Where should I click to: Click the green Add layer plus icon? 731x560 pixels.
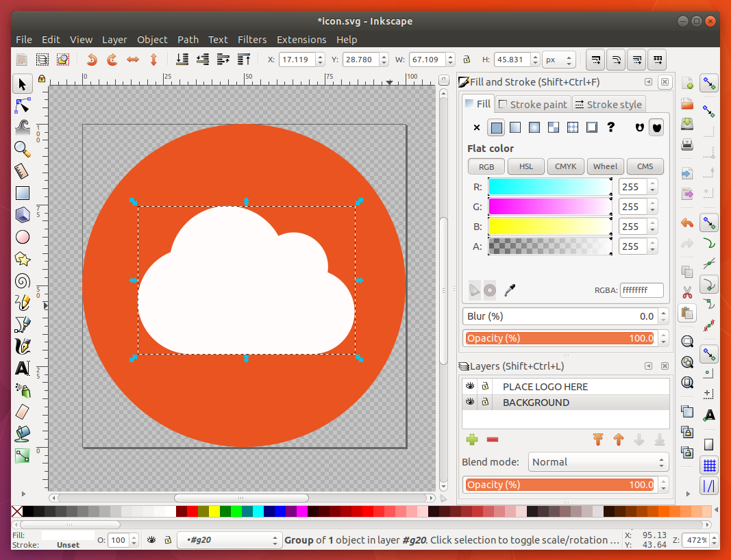(471, 440)
